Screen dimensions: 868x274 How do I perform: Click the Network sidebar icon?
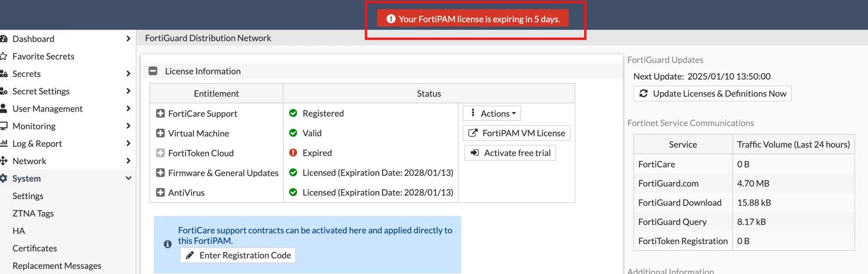(x=3, y=161)
